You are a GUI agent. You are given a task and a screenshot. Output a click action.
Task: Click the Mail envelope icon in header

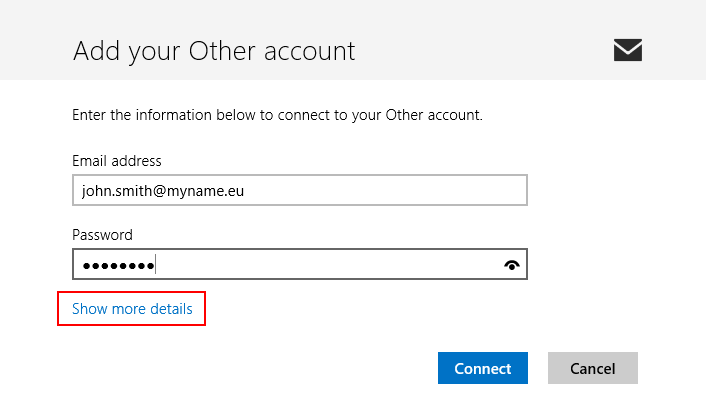point(628,50)
